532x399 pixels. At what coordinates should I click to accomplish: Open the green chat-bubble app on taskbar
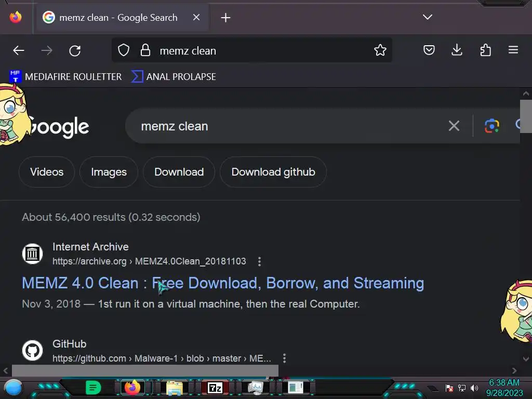(x=93, y=388)
